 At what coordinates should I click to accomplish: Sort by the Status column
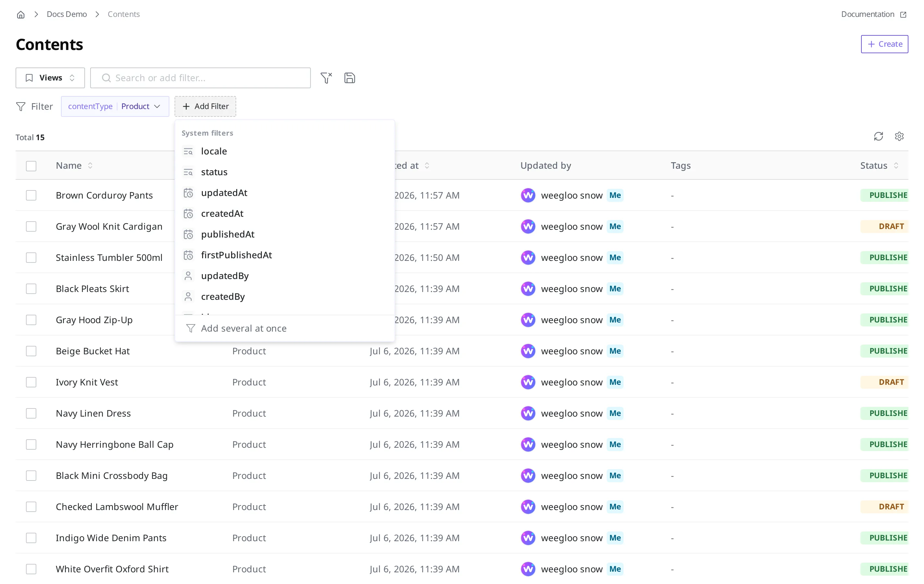point(879,165)
